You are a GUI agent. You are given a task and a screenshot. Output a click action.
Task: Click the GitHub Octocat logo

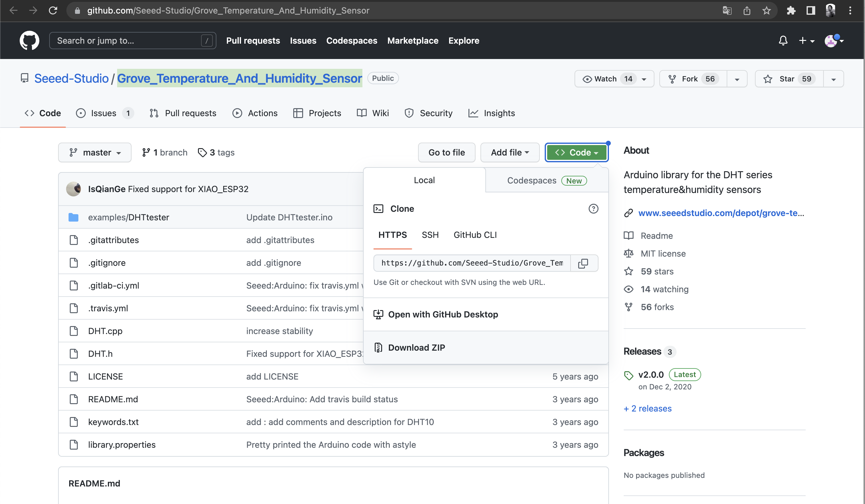tap(30, 41)
